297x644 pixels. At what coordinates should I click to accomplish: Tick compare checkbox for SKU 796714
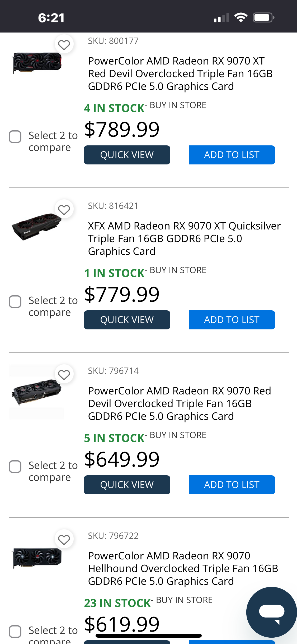pos(15,467)
